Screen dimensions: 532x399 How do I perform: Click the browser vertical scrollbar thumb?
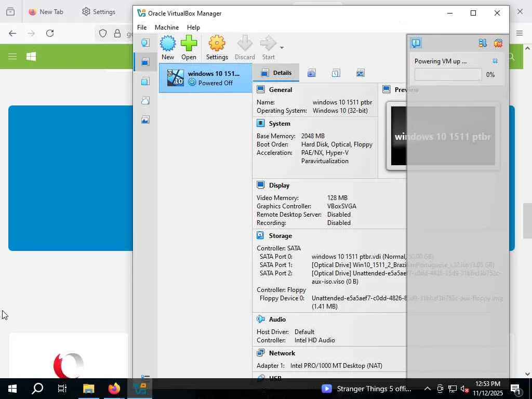(527, 220)
